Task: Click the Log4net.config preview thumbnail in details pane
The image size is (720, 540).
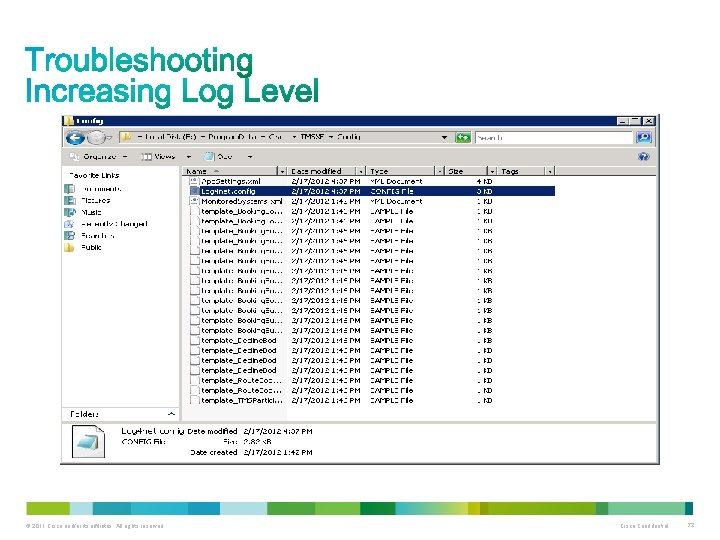Action: (88, 442)
